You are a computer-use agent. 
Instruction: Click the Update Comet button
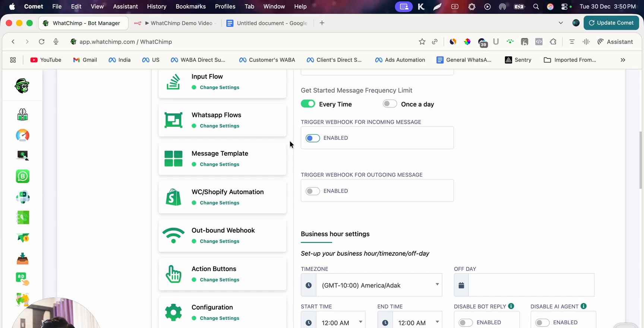tap(611, 23)
